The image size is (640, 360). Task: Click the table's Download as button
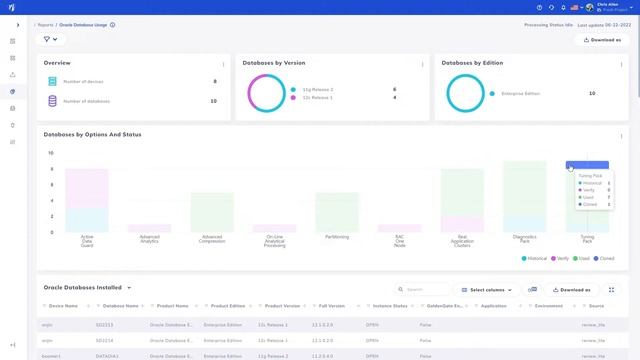pos(571,290)
